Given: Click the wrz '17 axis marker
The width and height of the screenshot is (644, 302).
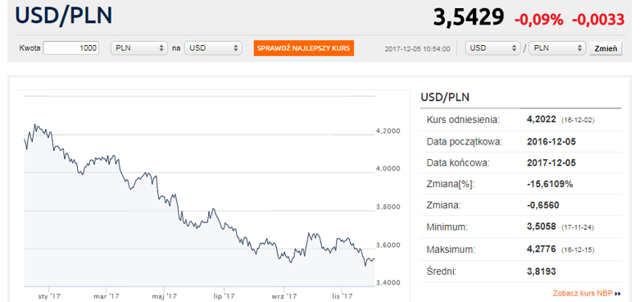Looking at the screenshot, I should 283,295.
